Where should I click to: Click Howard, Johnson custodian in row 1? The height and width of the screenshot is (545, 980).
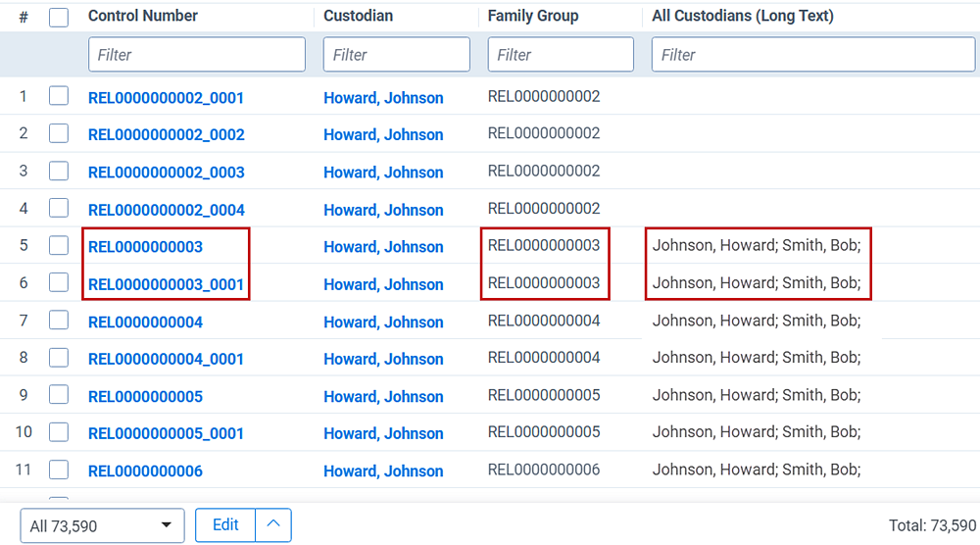383,97
